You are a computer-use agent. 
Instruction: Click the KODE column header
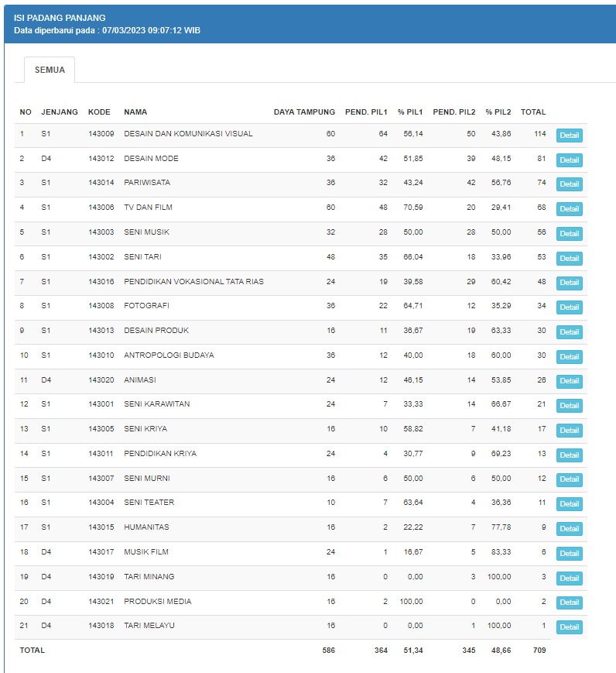99,112
